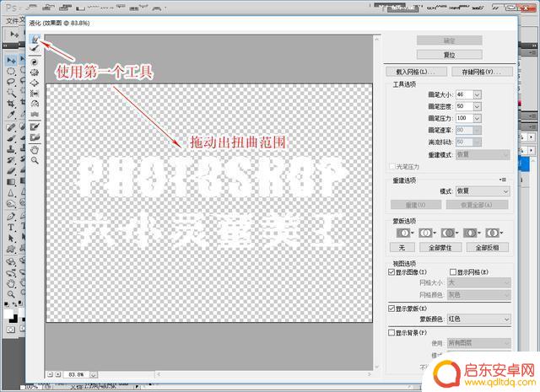This screenshot has width=540, height=392.
Task: Click Crop tool in Photoshop main toolbar
Action: point(11,103)
